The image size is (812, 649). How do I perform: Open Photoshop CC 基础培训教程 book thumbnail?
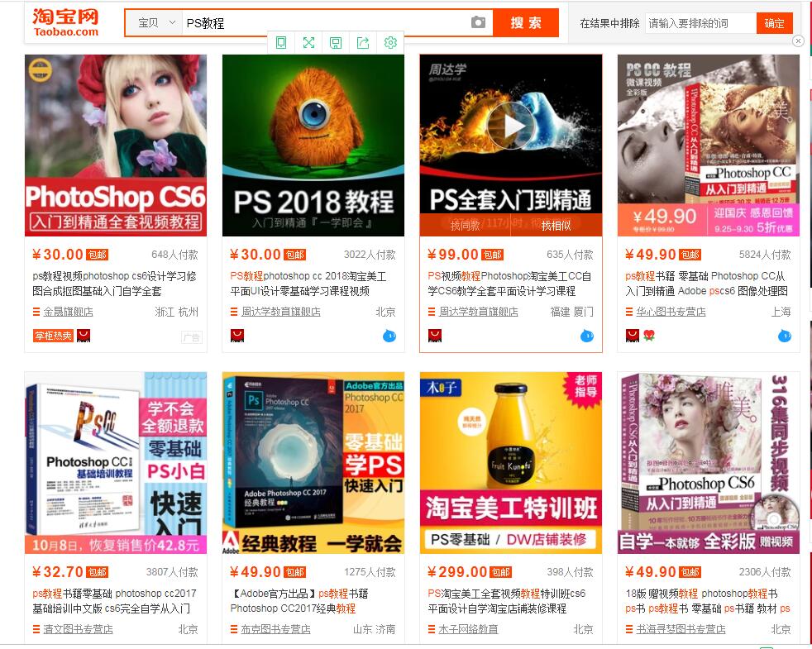pos(116,462)
